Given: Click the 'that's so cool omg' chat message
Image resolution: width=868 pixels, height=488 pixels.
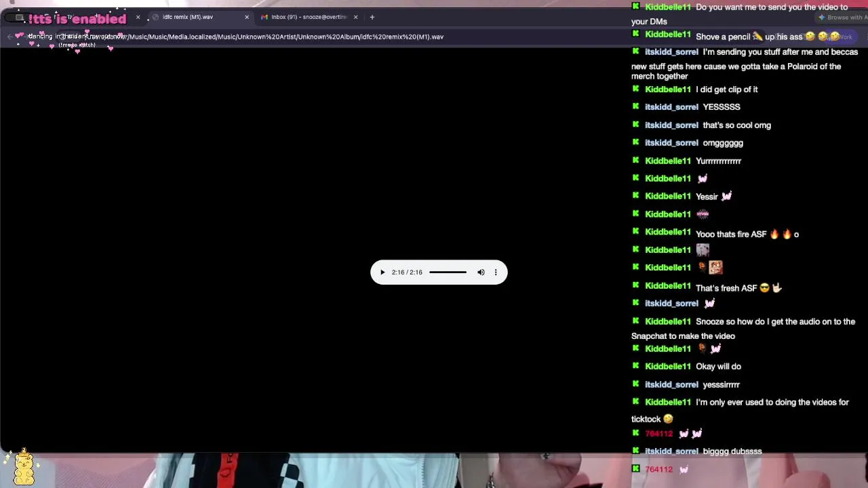Looking at the screenshot, I should tap(736, 125).
